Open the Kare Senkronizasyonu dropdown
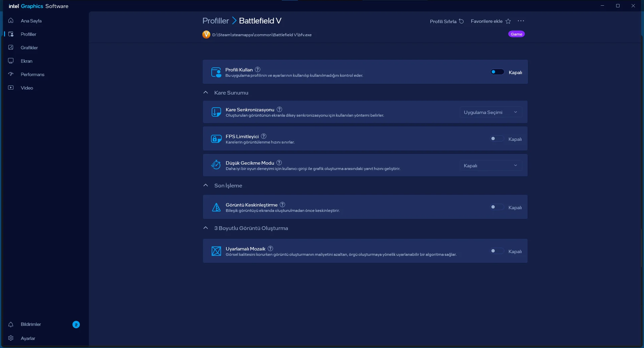Viewport: 644px width, 348px height. coord(491,112)
